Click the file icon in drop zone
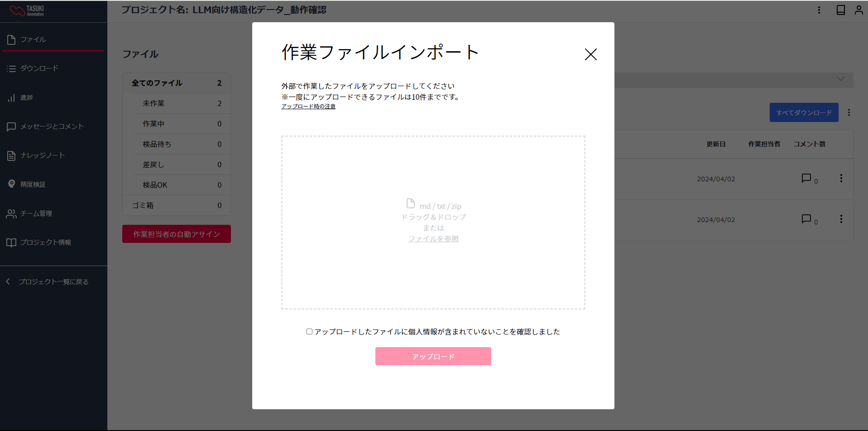The height and width of the screenshot is (431, 868). [410, 203]
